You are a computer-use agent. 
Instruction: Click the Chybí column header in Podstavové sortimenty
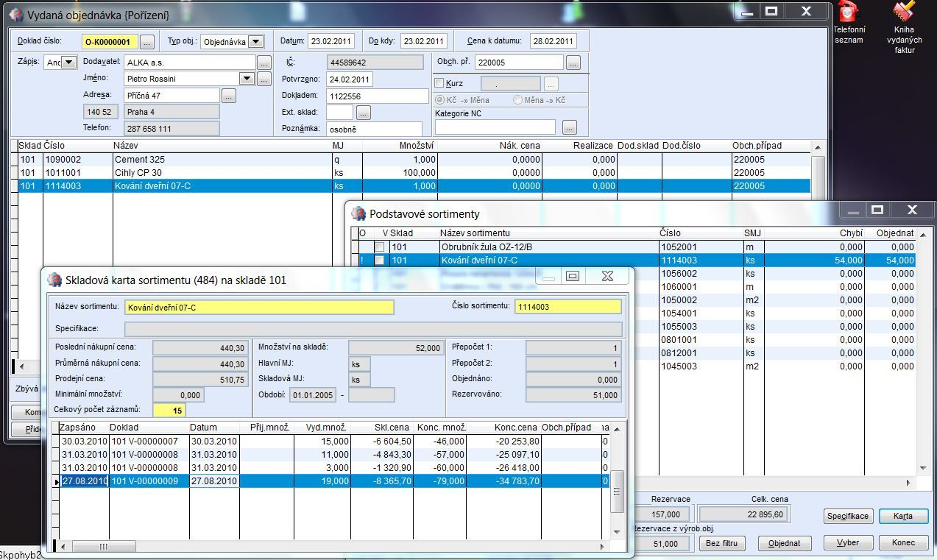coord(814,233)
